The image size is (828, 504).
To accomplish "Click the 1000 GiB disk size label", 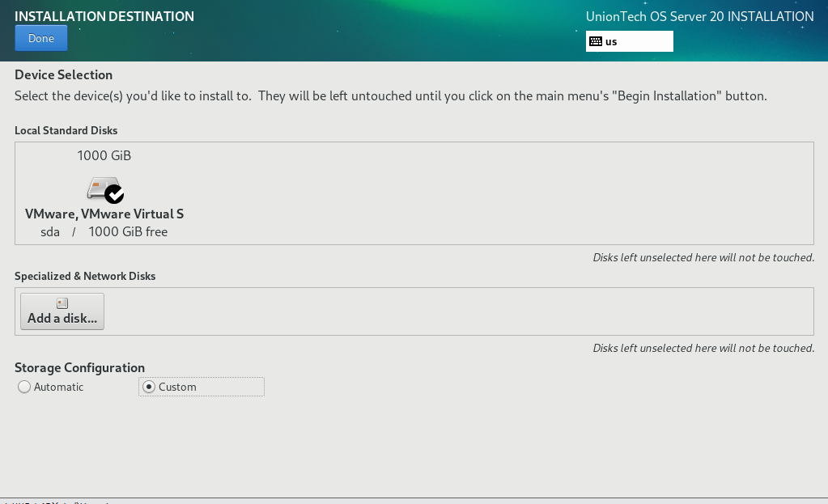I will 104,155.
